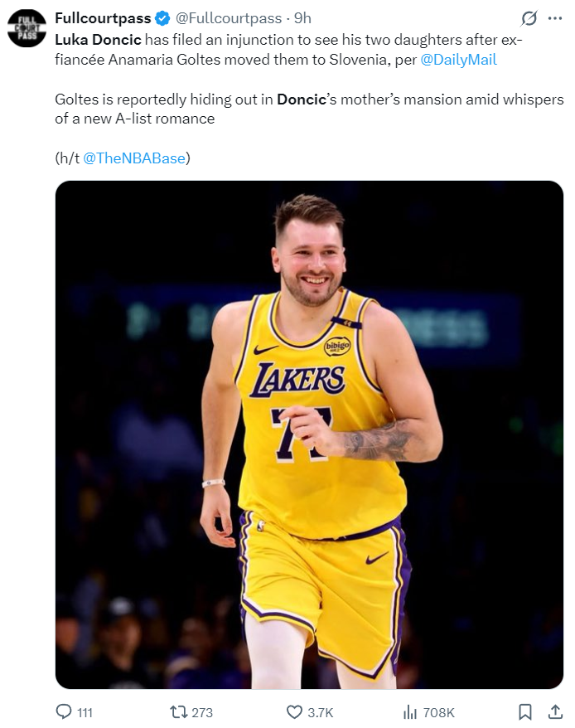
Task: Open the repost arrows menu
Action: [177, 712]
